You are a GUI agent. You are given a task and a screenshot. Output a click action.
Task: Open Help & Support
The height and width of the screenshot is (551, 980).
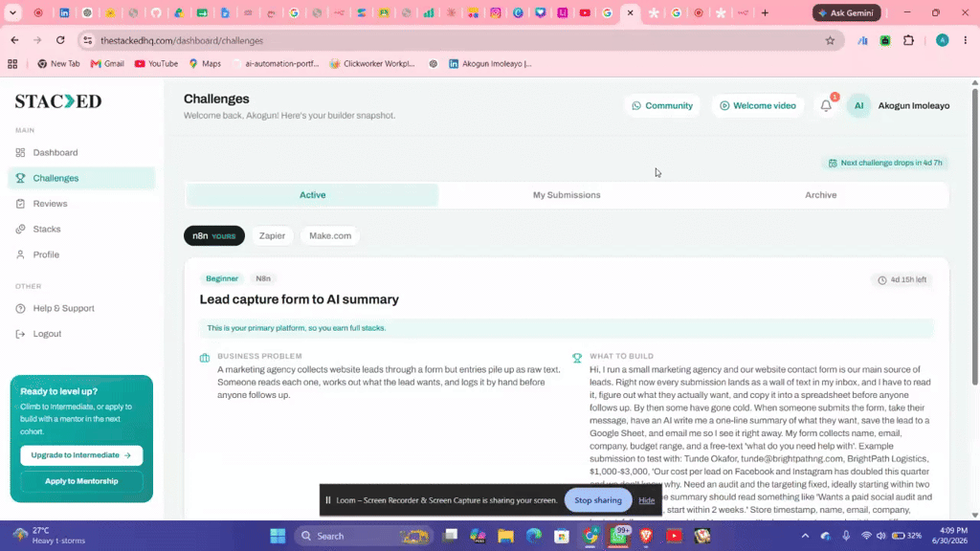coord(63,308)
